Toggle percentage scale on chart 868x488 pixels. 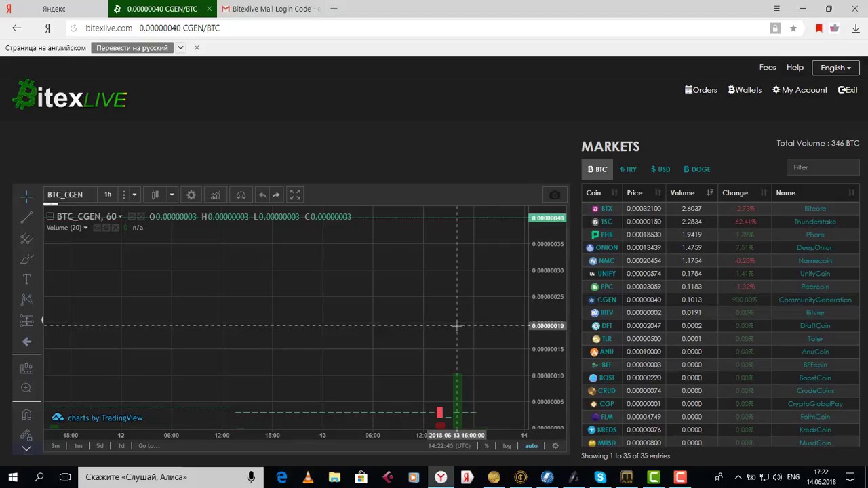coord(486,445)
